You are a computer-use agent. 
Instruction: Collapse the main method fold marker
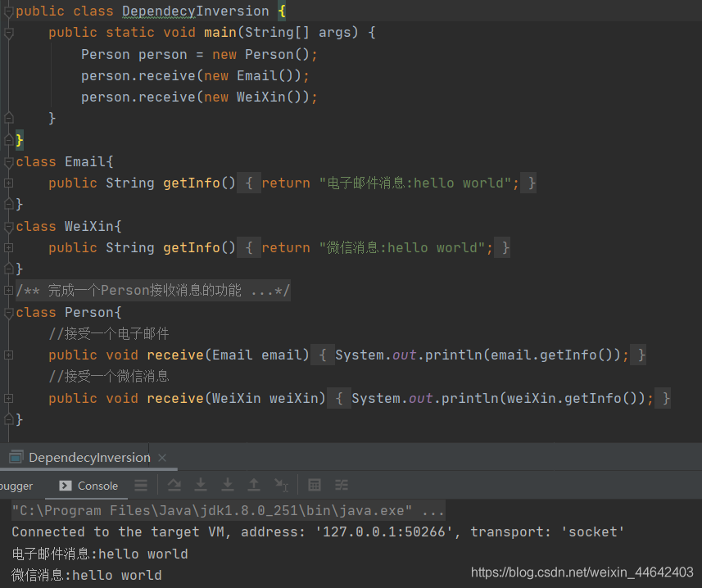coord(8,33)
